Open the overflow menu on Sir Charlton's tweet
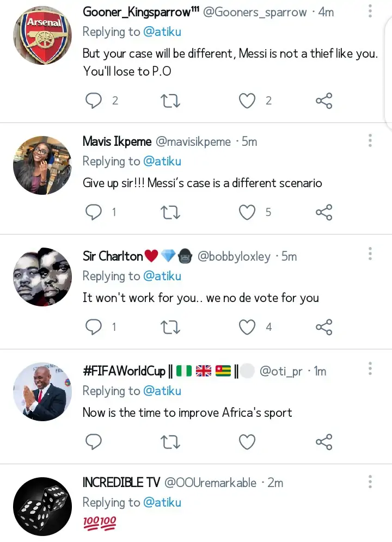392x542 pixels. pyautogui.click(x=370, y=254)
